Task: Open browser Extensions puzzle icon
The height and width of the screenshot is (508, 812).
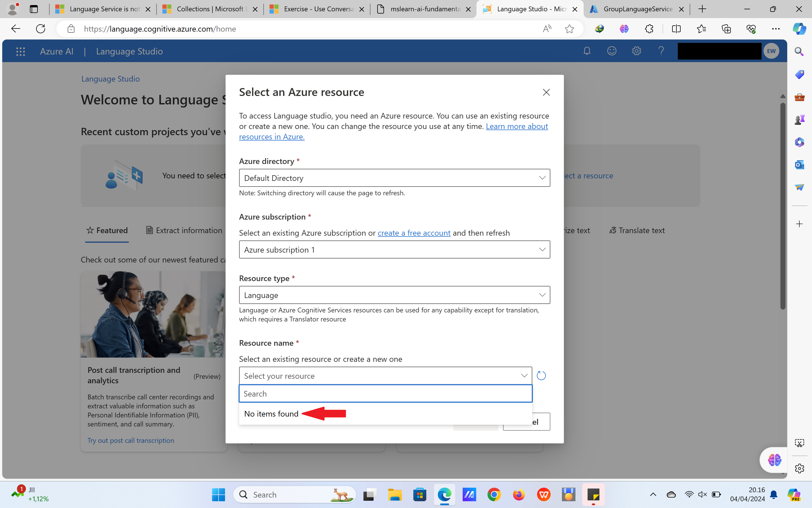Action: pyautogui.click(x=649, y=29)
